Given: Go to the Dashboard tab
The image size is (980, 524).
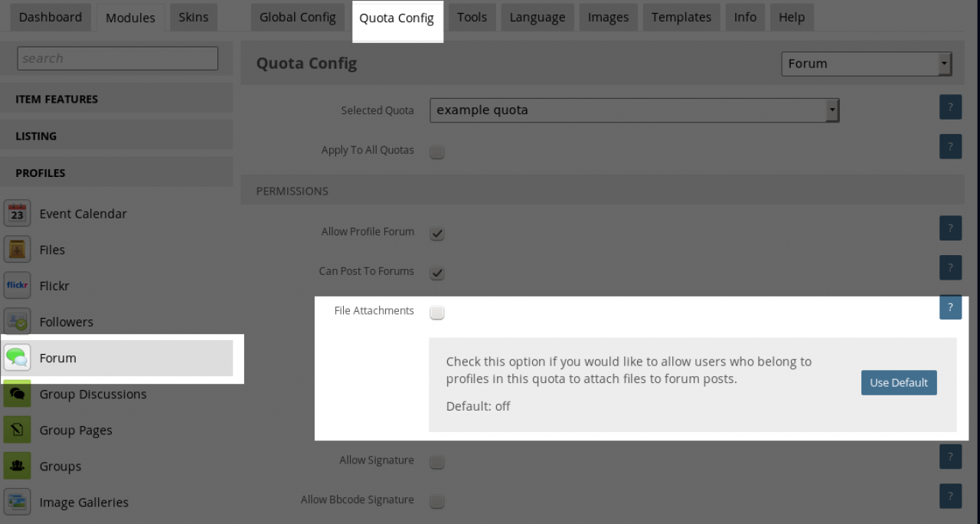Looking at the screenshot, I should click(x=51, y=17).
